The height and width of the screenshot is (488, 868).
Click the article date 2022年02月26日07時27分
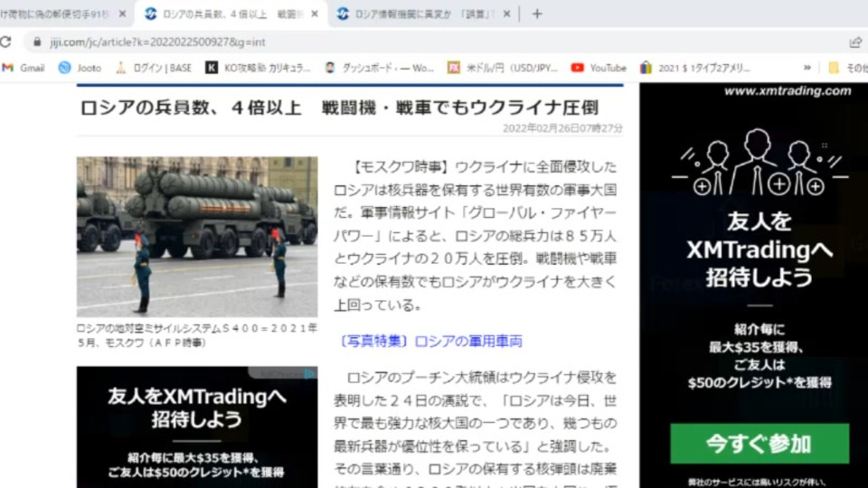coord(562,128)
